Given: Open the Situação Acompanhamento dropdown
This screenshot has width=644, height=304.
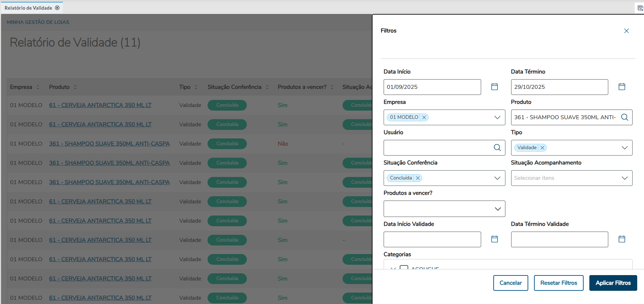Looking at the screenshot, I should click(x=624, y=178).
